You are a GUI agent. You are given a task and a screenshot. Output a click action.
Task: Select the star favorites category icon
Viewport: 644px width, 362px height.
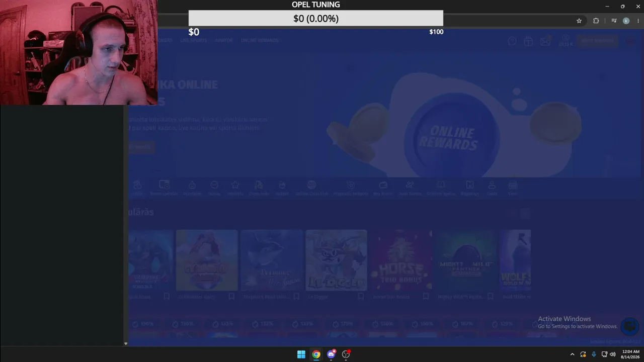coord(235,185)
